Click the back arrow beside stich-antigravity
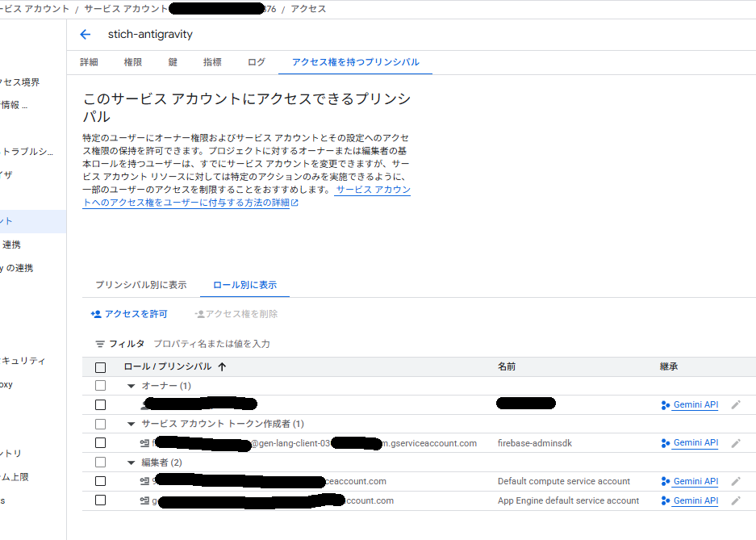 tap(86, 35)
